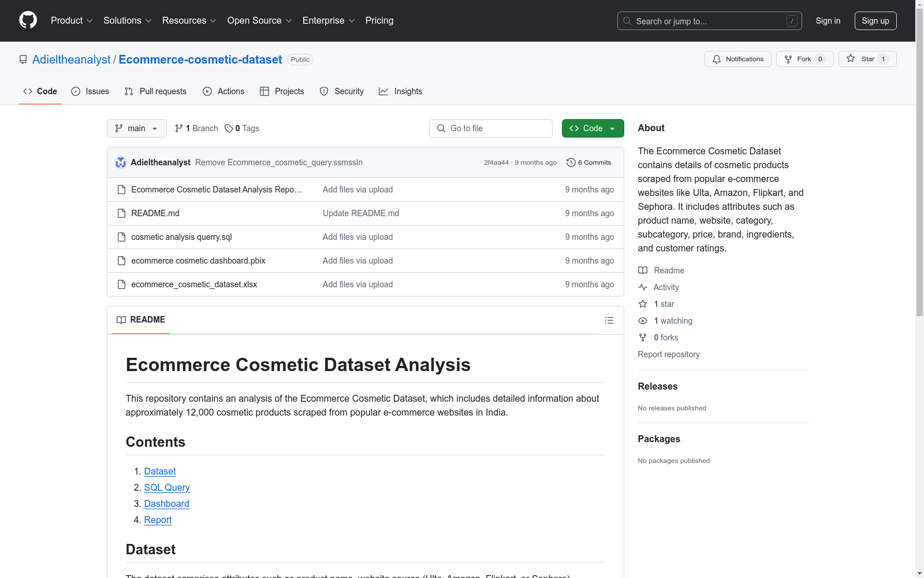Switch to the Projects tab
Image resolution: width=924 pixels, height=578 pixels.
[x=282, y=91]
